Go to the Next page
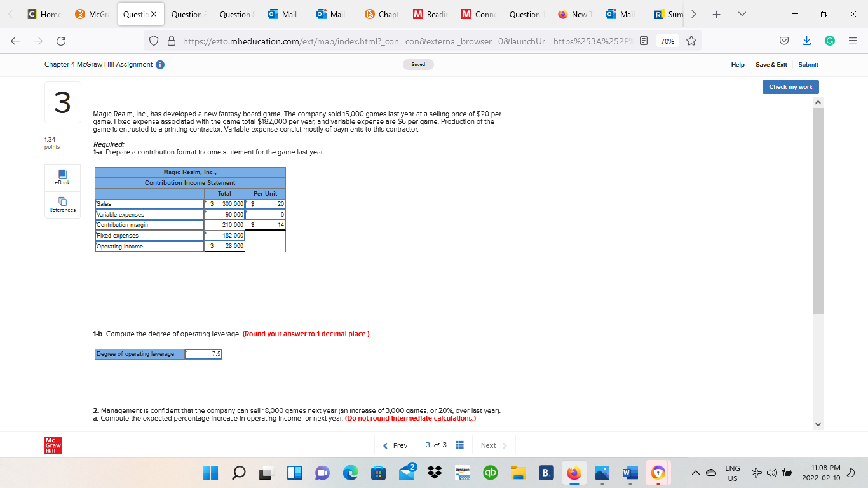 (488, 445)
